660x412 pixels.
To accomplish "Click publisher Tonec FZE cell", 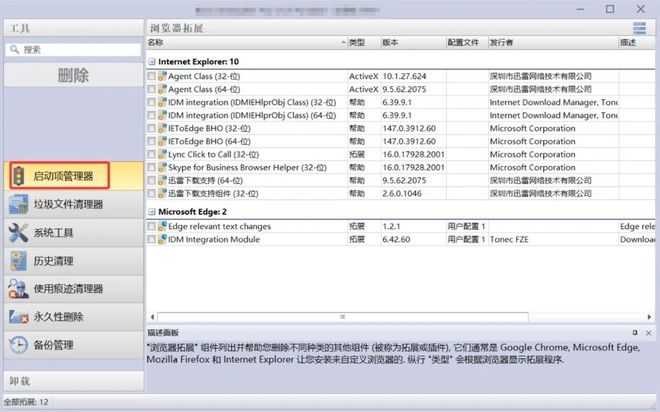I will pos(509,239).
